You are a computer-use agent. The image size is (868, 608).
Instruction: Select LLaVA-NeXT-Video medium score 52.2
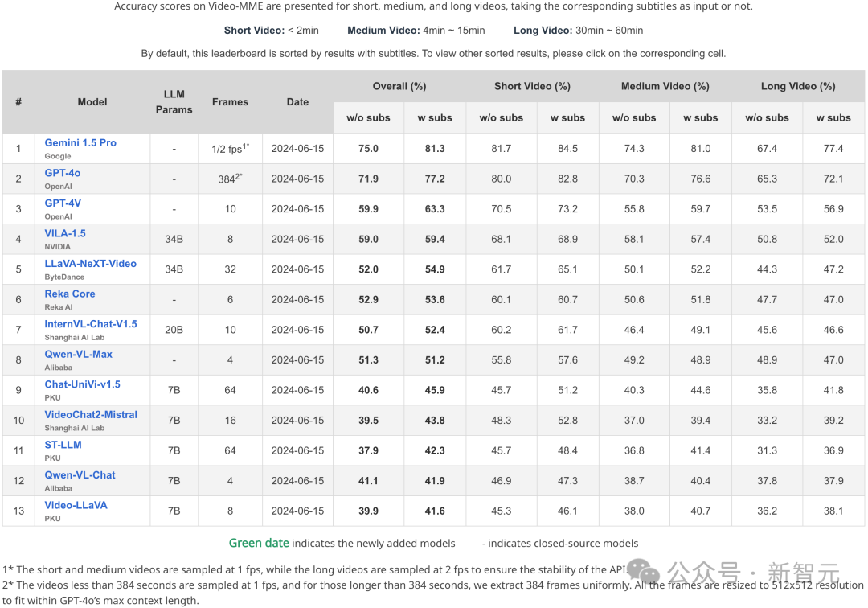click(700, 269)
